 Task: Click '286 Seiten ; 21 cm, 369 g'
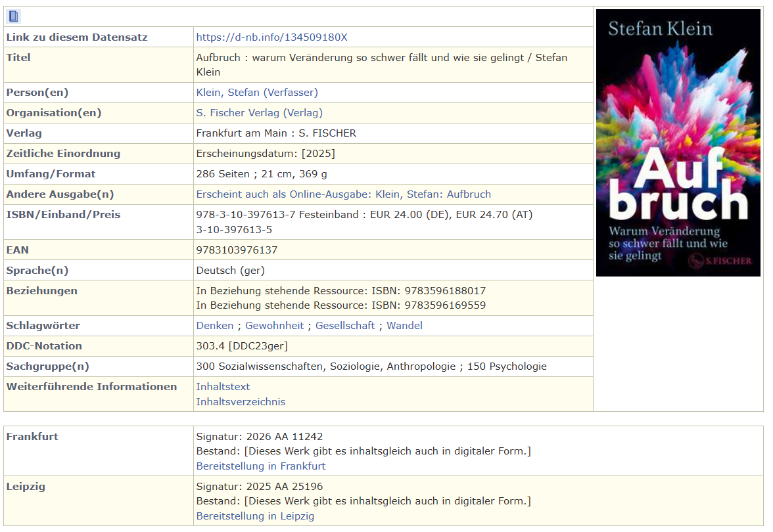[x=262, y=174]
